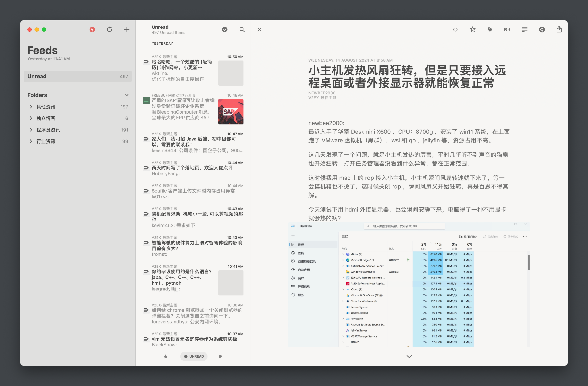This screenshot has width=588, height=386.
Task: Expand the 其他资讯 folder
Action: tap(31, 107)
